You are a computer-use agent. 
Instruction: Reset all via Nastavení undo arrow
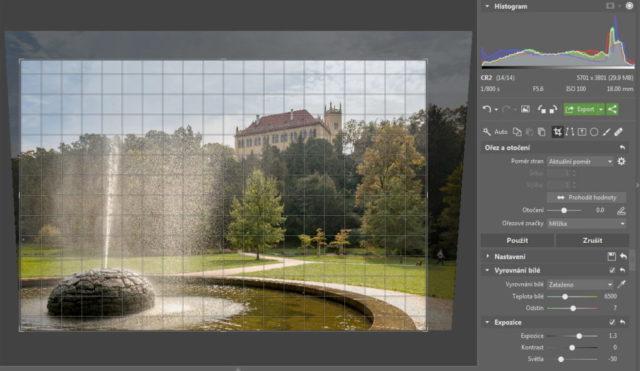click(623, 256)
